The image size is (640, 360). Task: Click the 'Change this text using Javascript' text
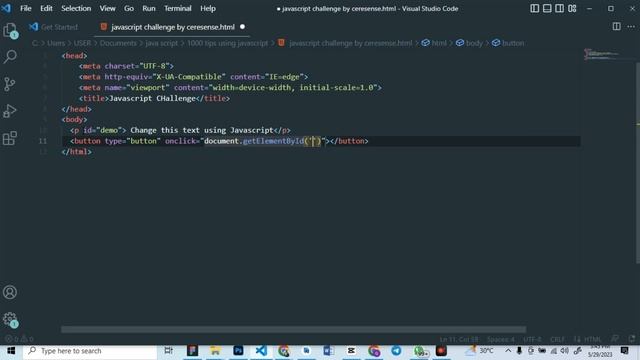click(202, 130)
